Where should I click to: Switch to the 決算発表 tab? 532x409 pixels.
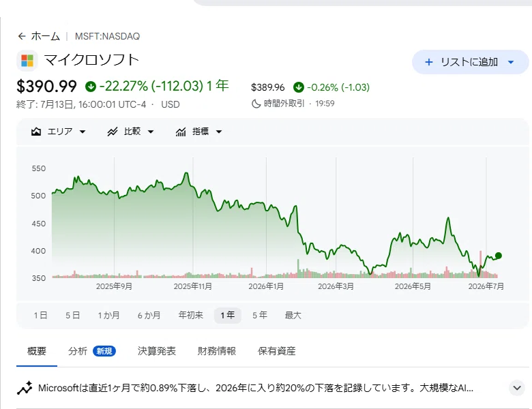coord(157,351)
